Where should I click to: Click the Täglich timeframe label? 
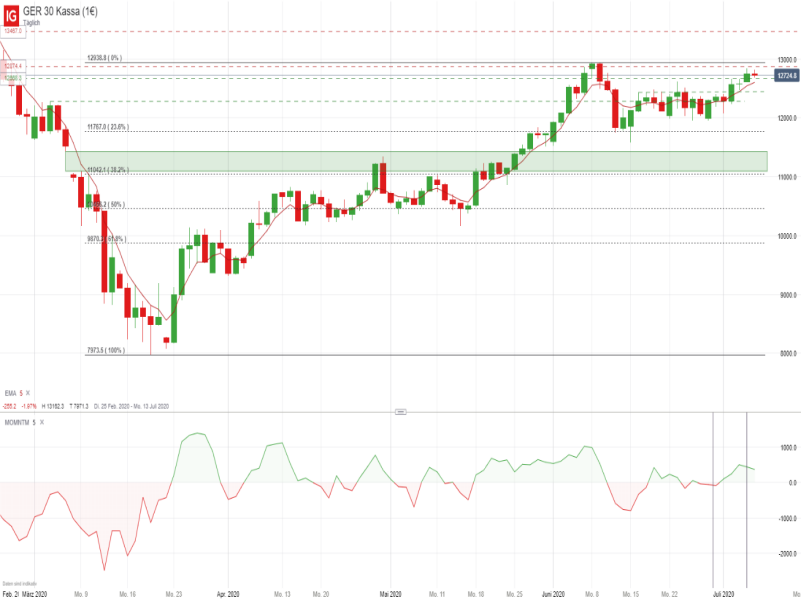[31, 23]
